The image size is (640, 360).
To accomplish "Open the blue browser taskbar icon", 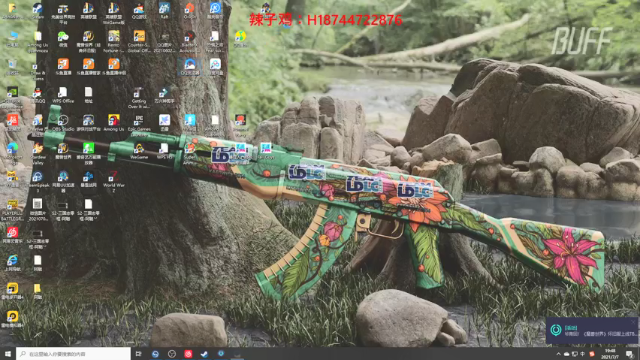I will click(x=155, y=354).
